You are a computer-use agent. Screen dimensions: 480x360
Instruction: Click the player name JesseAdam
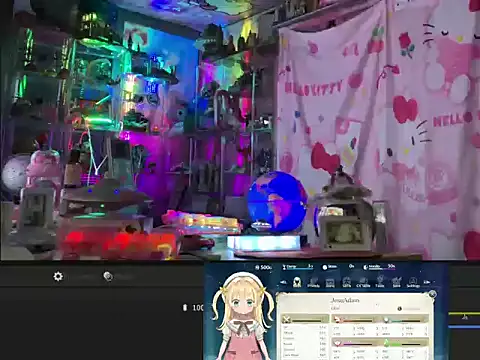click(345, 300)
